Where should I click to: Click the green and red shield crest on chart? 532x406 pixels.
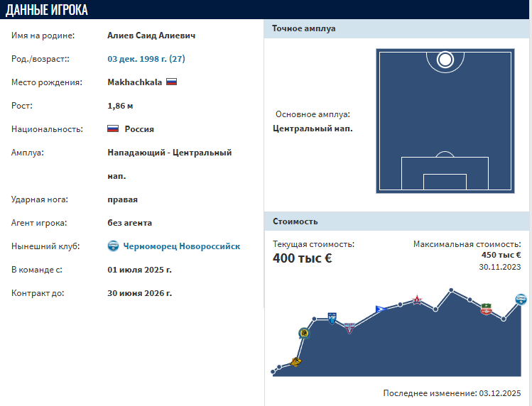[486, 309]
